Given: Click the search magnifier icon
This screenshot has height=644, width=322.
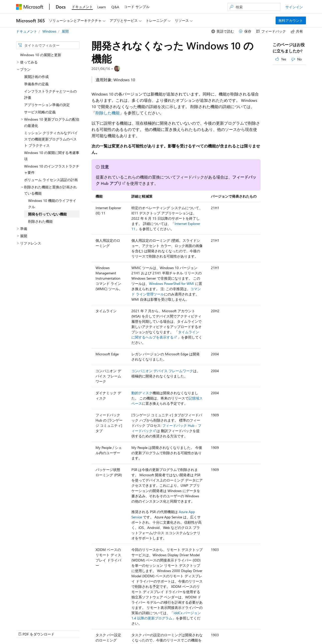Looking at the screenshot, I should coord(231,7).
